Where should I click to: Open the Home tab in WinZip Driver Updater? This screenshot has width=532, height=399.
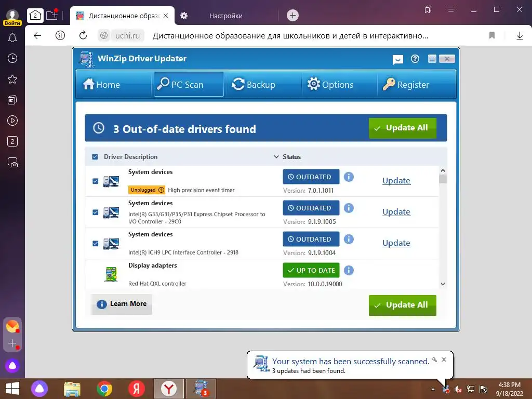coord(113,84)
